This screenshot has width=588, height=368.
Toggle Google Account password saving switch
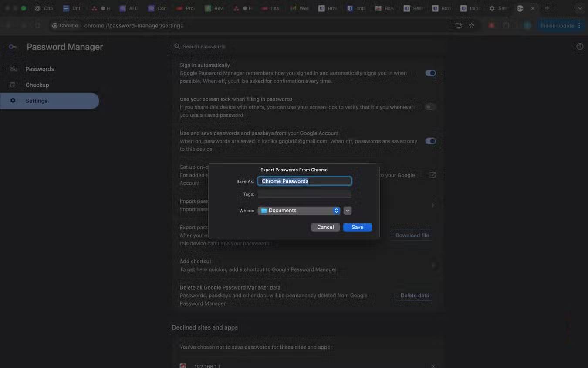click(430, 141)
